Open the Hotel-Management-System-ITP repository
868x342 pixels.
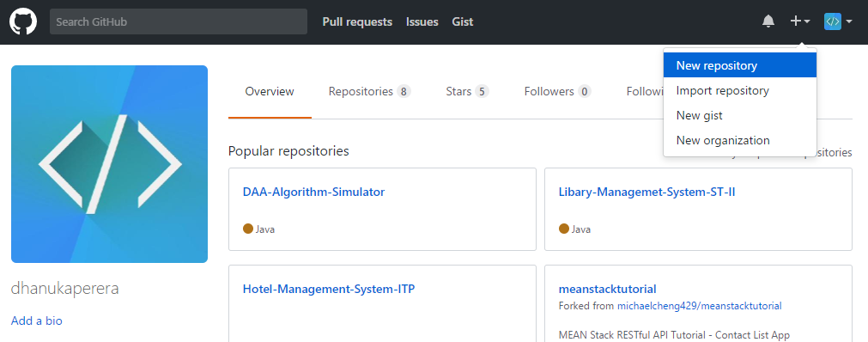[329, 289]
